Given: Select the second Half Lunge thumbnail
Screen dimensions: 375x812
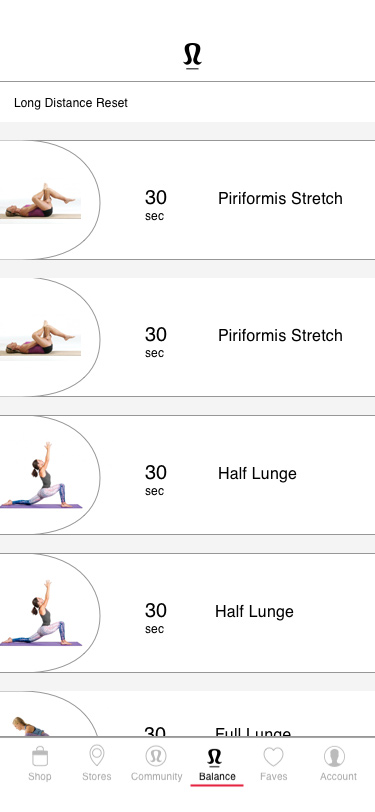Looking at the screenshot, I should tap(41, 613).
